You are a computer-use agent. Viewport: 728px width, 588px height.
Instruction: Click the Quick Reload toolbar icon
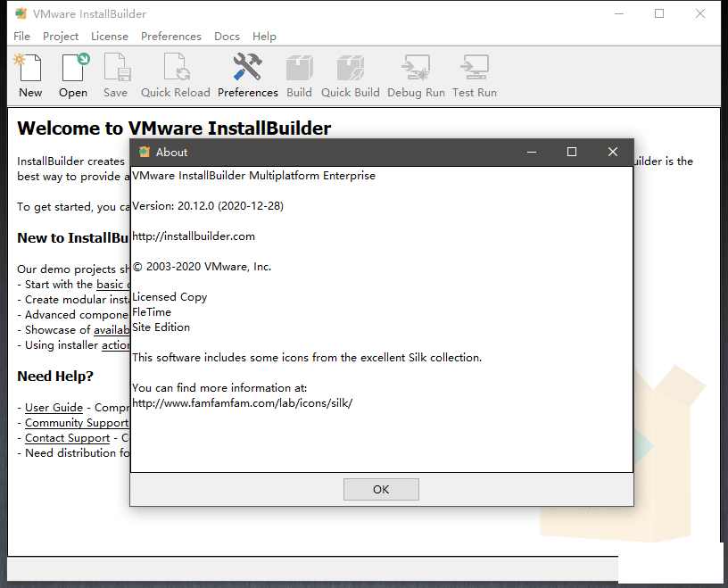(177, 68)
